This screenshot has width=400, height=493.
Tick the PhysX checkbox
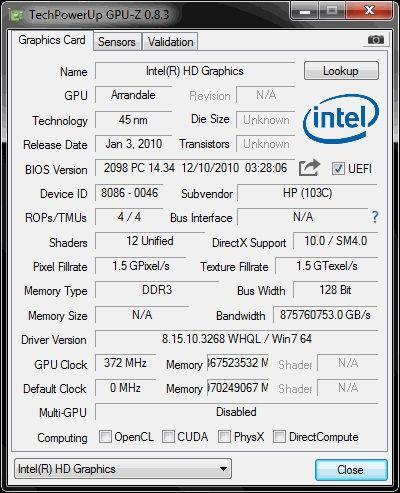(x=224, y=436)
